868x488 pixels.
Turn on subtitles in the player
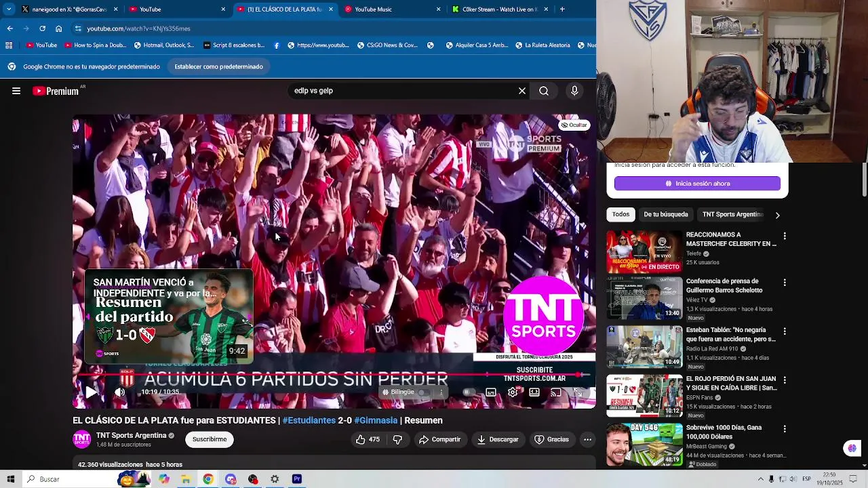click(x=491, y=392)
